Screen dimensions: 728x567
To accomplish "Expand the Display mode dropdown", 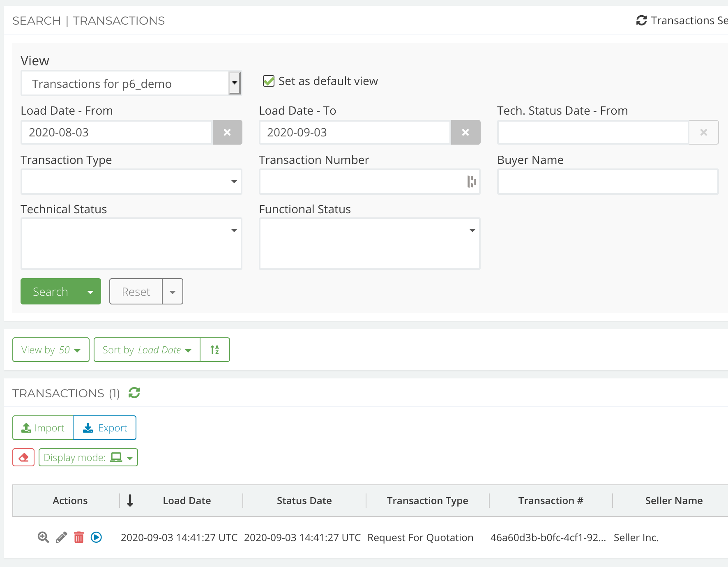I will tap(130, 457).
